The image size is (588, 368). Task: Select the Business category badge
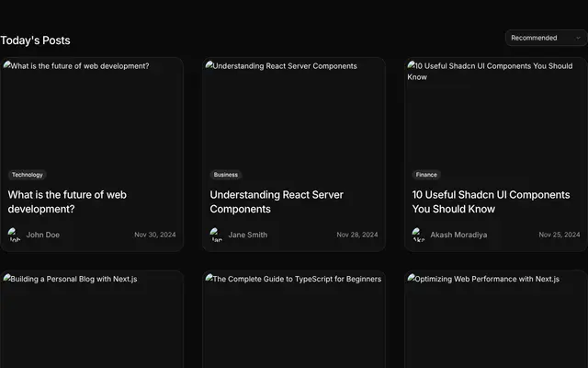(x=226, y=175)
